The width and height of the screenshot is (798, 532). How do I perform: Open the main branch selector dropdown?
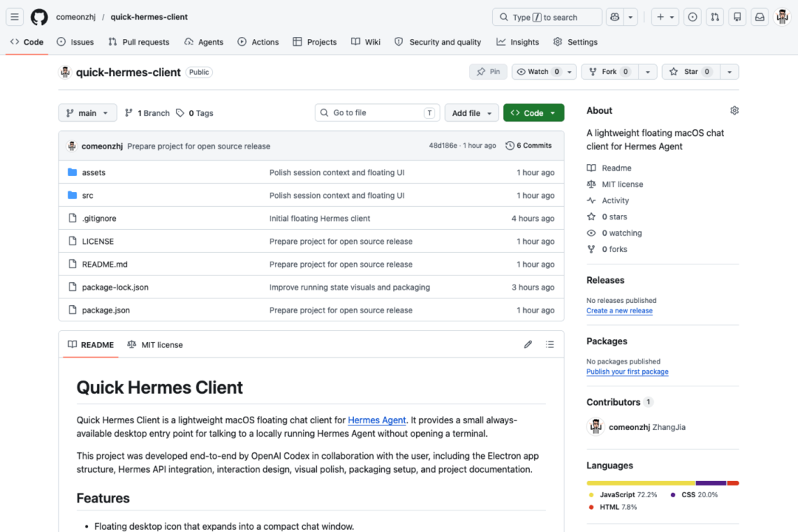[87, 113]
